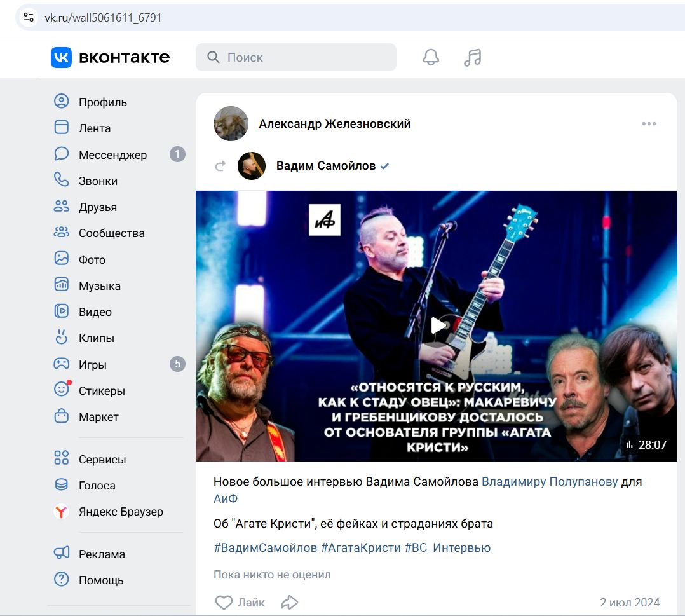Screen dimensions: 685x616
Task: Click the heart like icon
Action: (224, 603)
